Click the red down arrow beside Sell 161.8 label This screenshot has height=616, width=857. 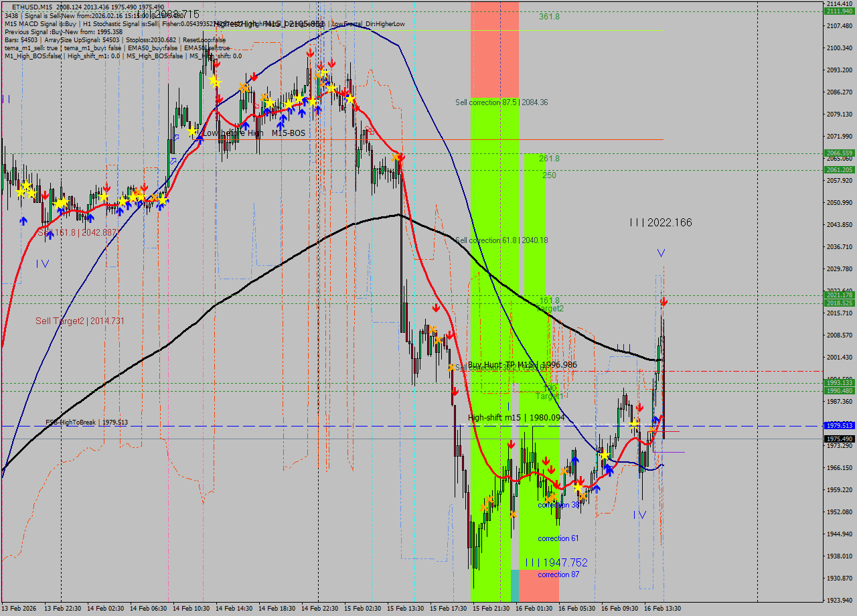[45, 196]
